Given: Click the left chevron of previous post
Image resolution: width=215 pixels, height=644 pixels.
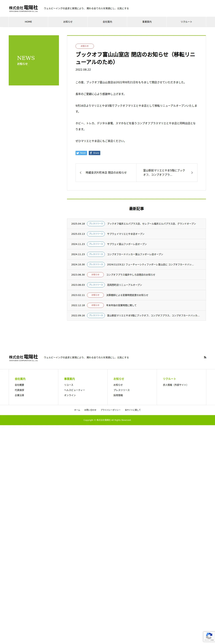Looking at the screenshot, I should [81, 173].
